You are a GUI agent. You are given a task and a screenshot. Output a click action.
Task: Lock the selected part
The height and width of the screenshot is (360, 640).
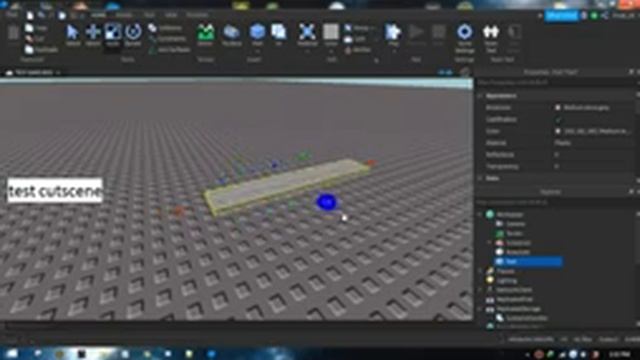pos(355,39)
